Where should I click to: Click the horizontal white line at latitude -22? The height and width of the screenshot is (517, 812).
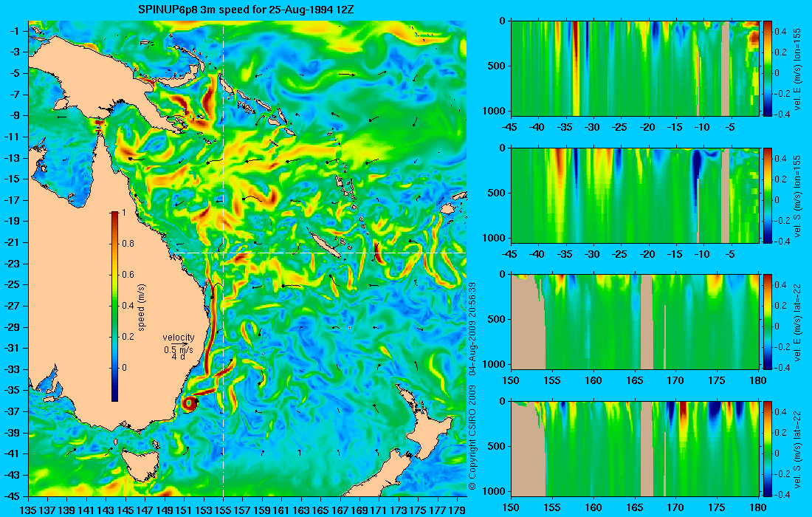[318, 253]
